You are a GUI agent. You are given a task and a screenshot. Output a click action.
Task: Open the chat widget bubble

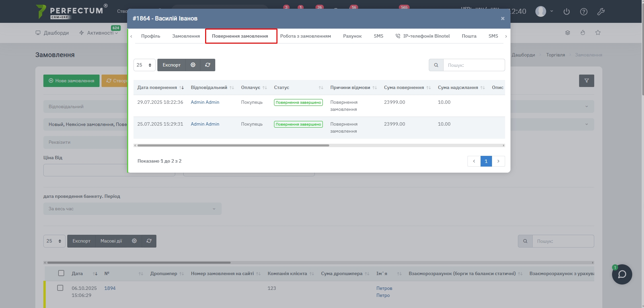(x=622, y=274)
